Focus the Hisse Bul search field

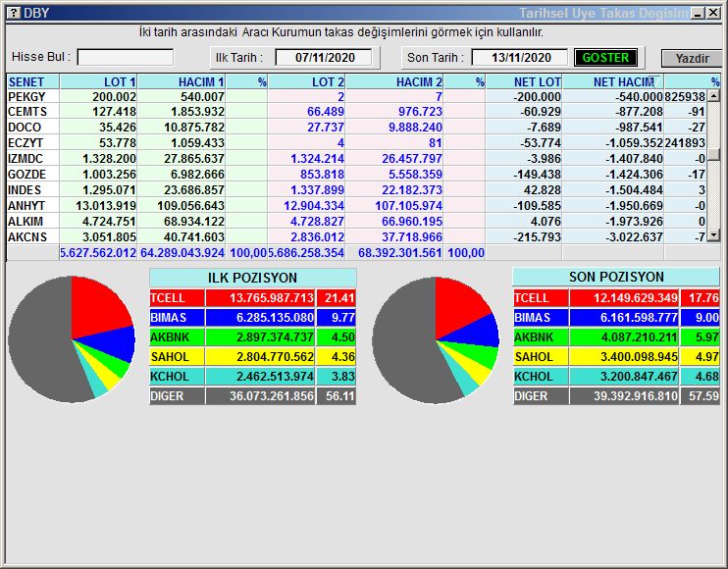pyautogui.click(x=126, y=58)
